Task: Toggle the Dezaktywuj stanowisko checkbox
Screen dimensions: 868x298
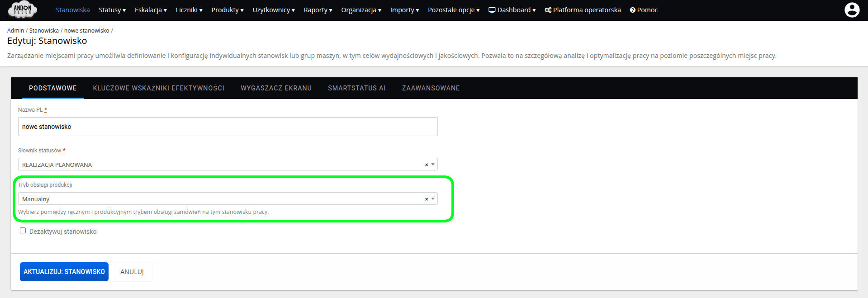Action: coord(23,231)
